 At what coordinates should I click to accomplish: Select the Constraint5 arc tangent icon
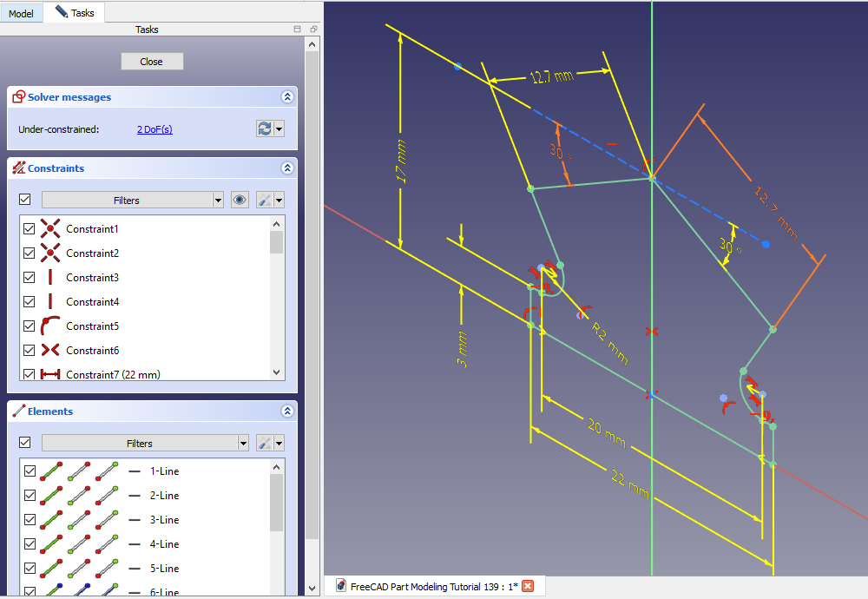coord(50,326)
